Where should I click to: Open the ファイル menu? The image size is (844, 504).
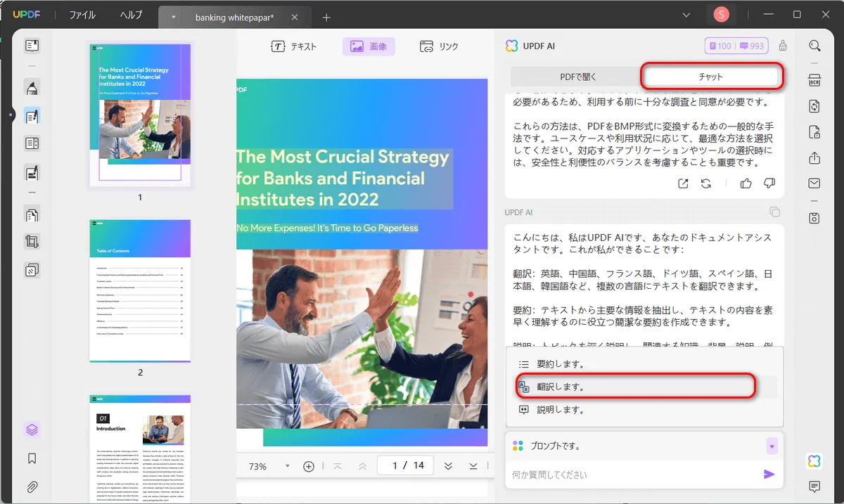(x=82, y=15)
